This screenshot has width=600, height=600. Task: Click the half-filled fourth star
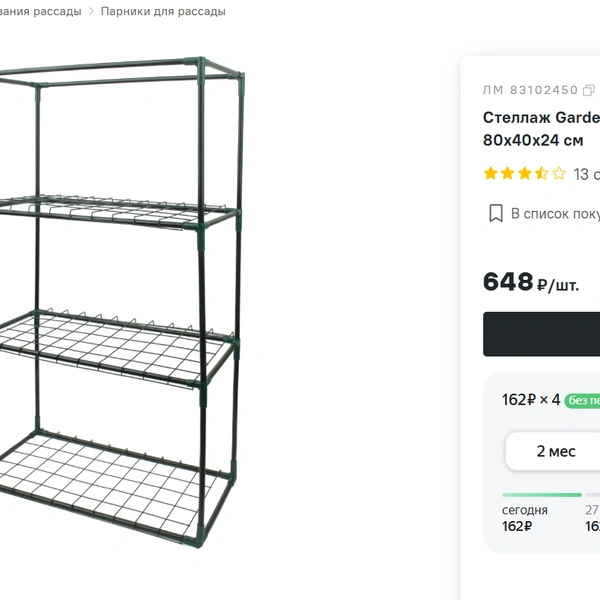pos(541,173)
